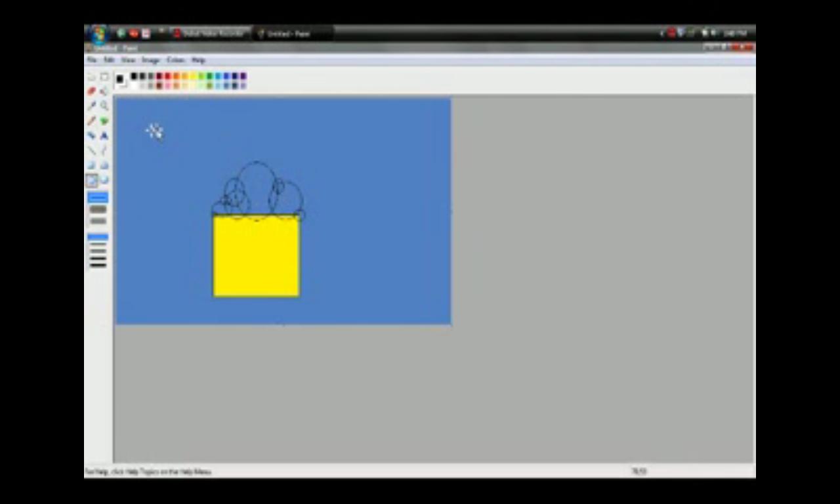840x504 pixels.
Task: Choose the Line tool
Action: point(92,150)
